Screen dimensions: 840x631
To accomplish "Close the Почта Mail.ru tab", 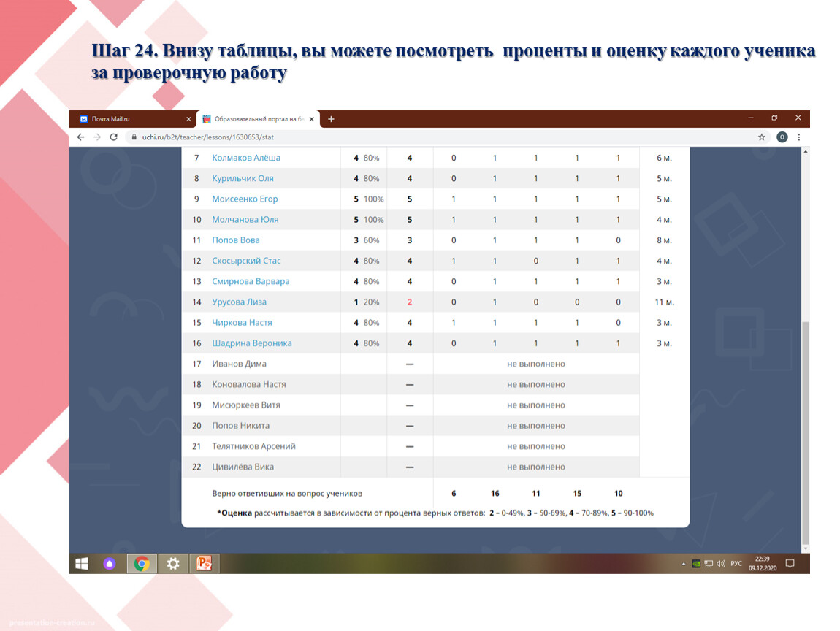I will tap(188, 119).
